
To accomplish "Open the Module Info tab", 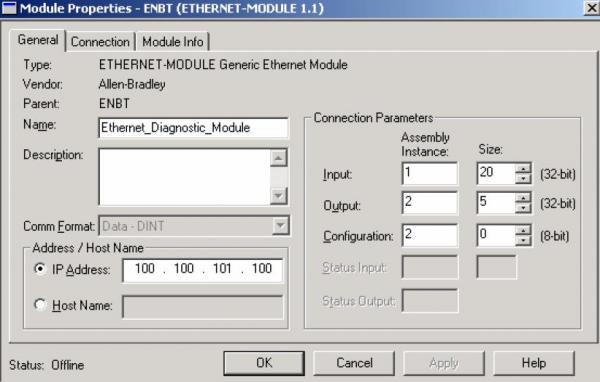I will (173, 41).
